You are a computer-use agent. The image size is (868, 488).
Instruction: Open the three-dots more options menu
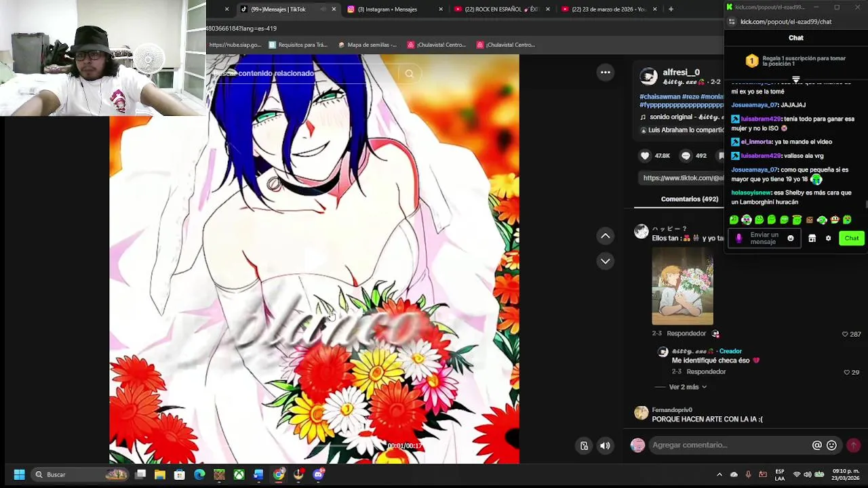pyautogui.click(x=605, y=72)
